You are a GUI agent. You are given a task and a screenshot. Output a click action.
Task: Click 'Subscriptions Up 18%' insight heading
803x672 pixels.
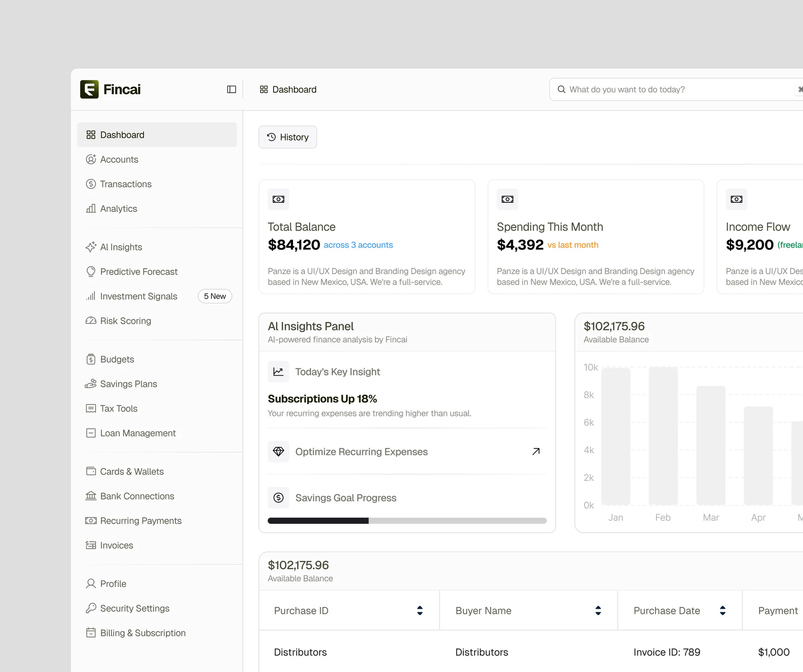(x=322, y=399)
